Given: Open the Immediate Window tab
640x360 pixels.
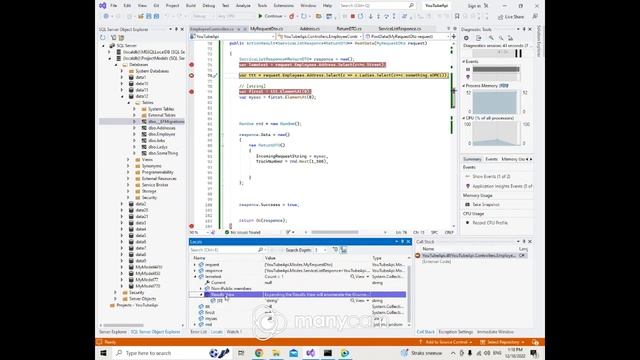Looking at the screenshot, I should pos(495,332).
